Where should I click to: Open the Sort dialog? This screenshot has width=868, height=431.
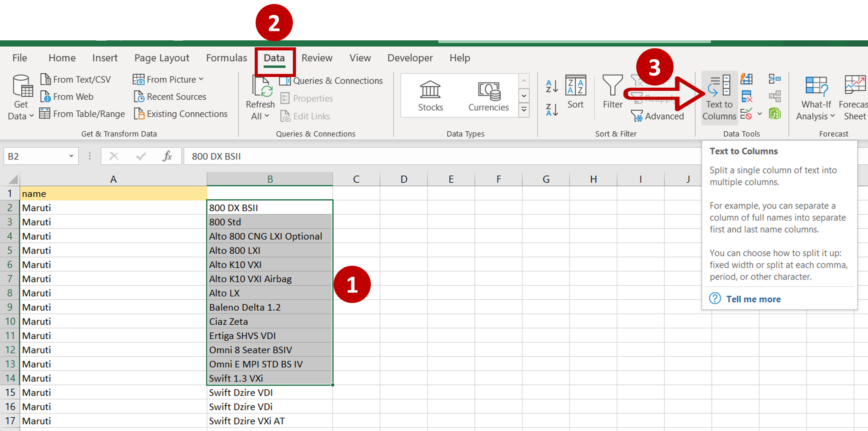[x=575, y=92]
